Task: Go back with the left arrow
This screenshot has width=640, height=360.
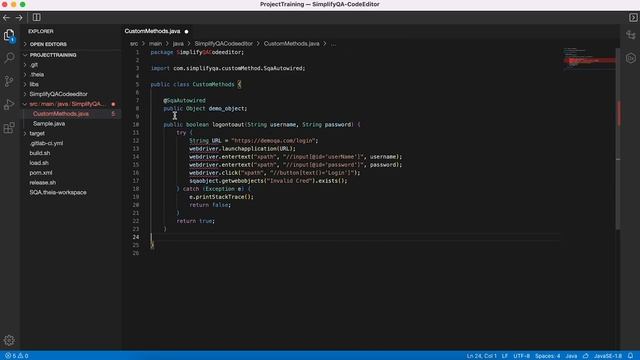Action: point(6,18)
